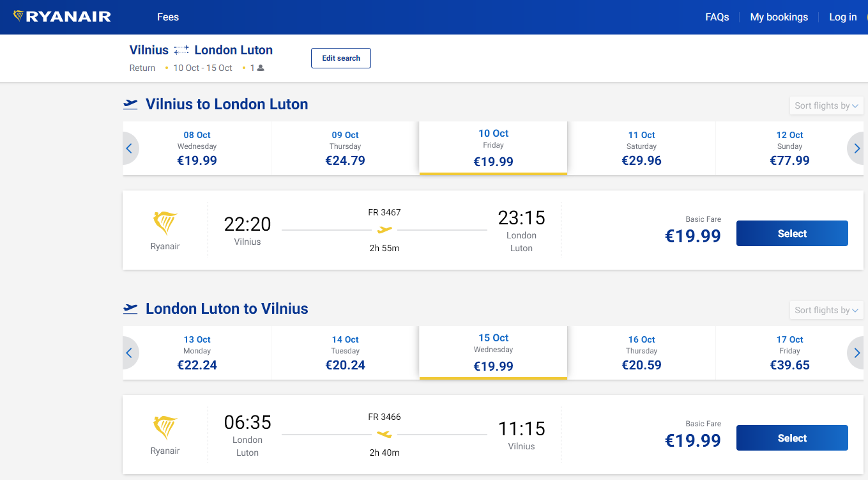Open the Fees page

pos(168,17)
